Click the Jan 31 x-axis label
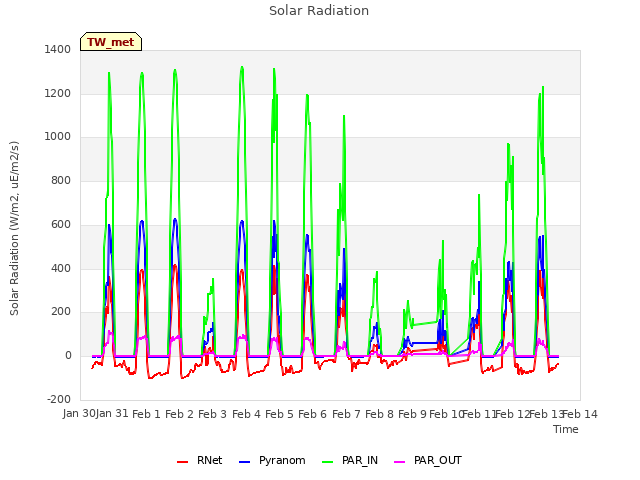Screen dimensions: 640x480 (x=112, y=414)
